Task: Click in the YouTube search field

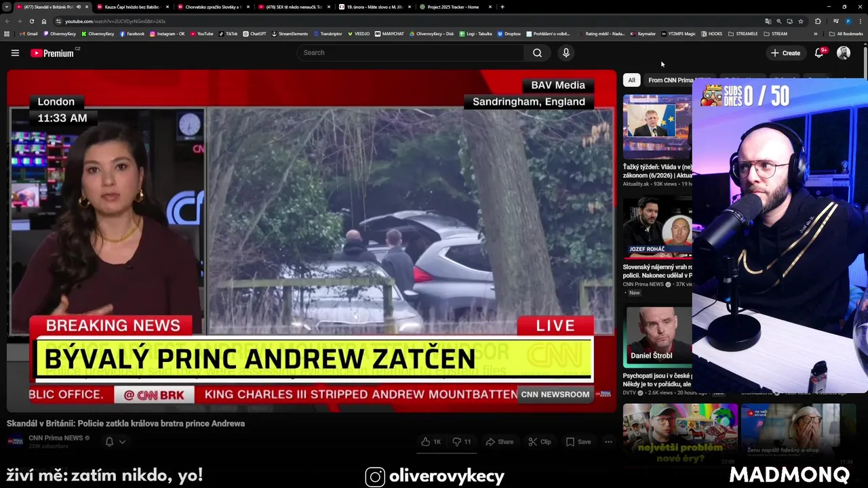Action: (410, 53)
